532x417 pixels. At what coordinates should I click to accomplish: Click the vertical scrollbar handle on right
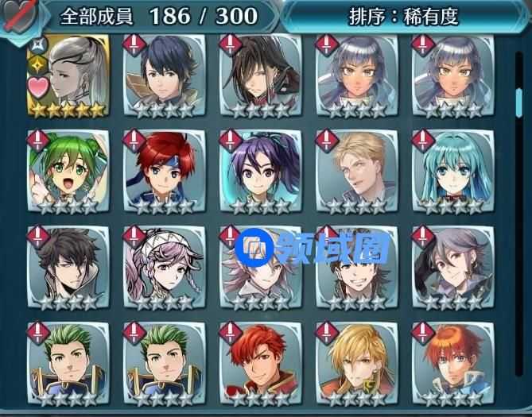[x=519, y=102]
